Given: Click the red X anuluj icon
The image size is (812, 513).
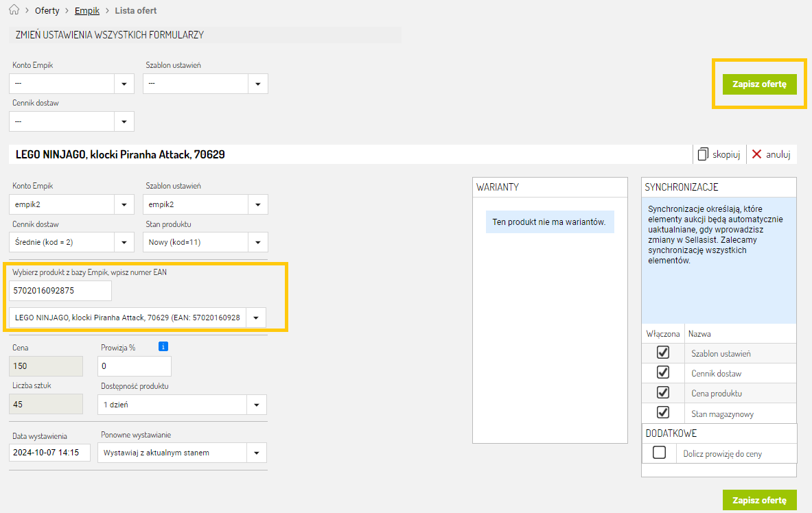Looking at the screenshot, I should coord(756,154).
